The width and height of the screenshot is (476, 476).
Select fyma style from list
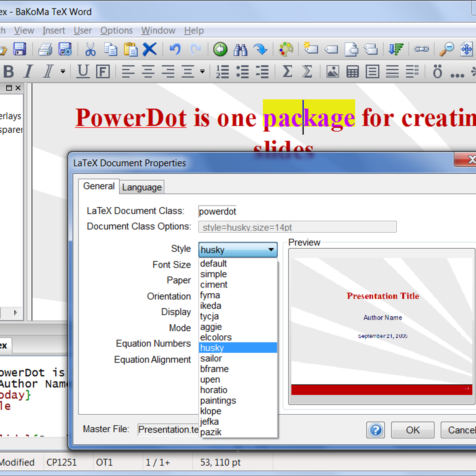238,295
